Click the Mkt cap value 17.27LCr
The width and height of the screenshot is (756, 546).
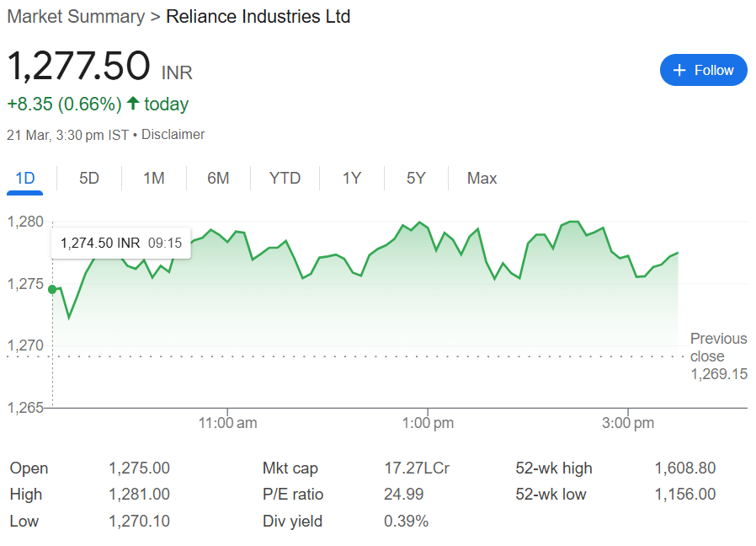(417, 468)
